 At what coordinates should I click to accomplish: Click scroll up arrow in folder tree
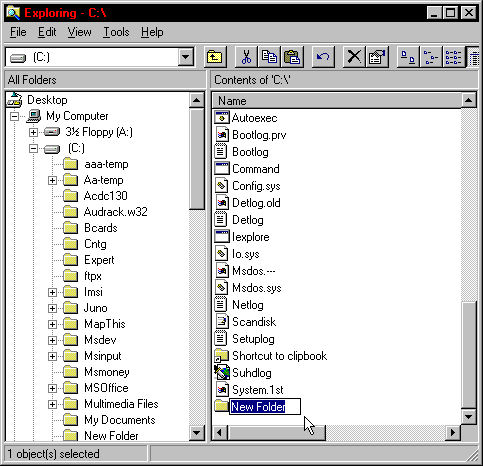[x=197, y=100]
